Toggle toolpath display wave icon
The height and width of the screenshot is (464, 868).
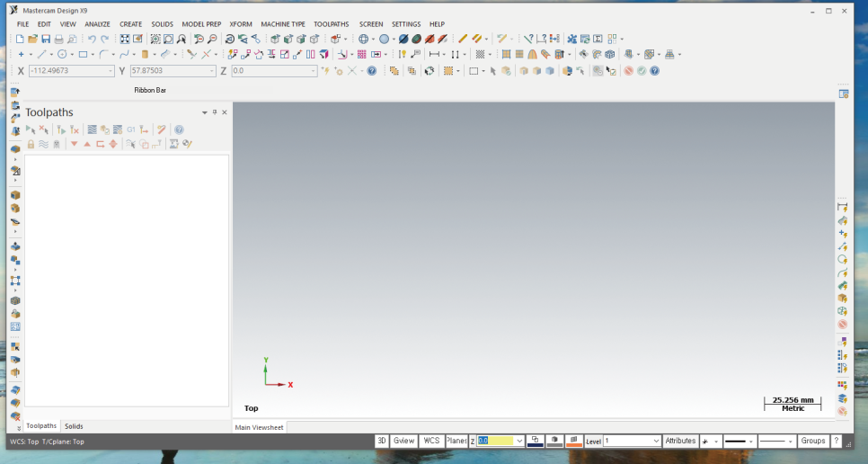[x=43, y=144]
